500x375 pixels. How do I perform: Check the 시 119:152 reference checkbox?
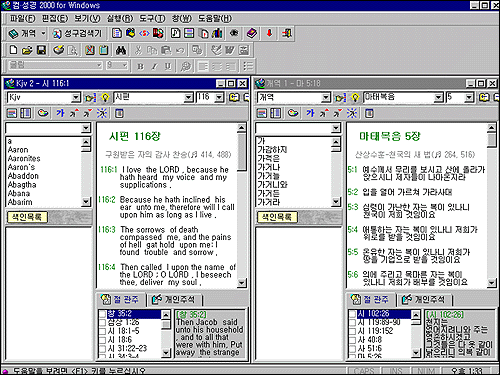point(353,331)
